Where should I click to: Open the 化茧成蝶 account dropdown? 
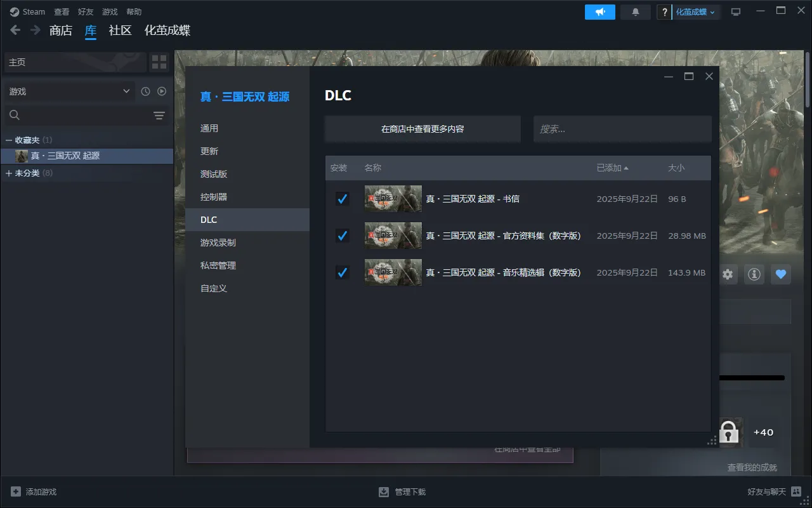coord(695,12)
